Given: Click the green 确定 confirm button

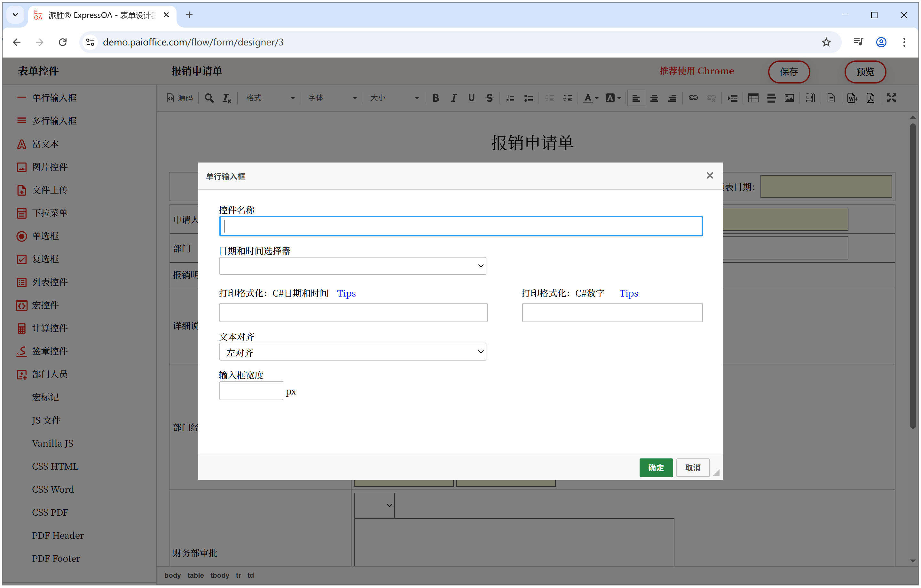Looking at the screenshot, I should [x=656, y=467].
